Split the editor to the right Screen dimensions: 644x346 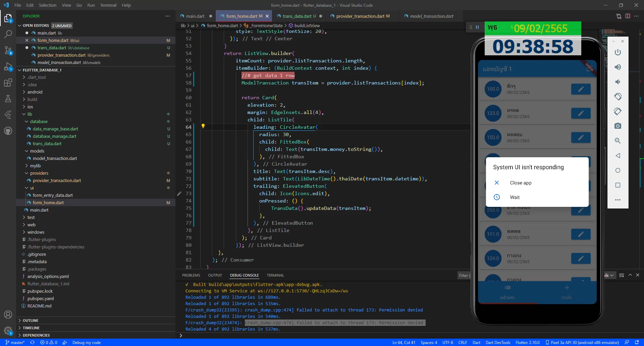[628, 16]
